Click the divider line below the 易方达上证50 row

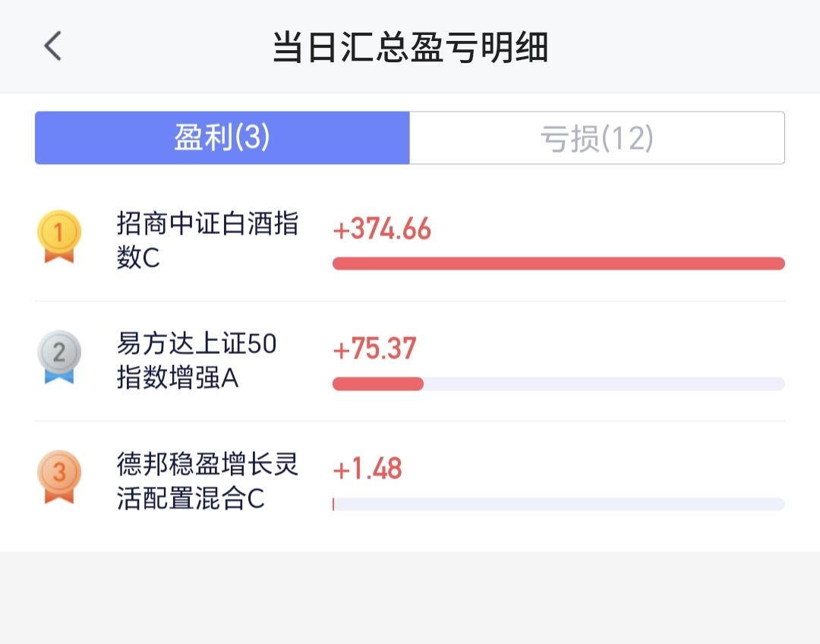(410, 421)
